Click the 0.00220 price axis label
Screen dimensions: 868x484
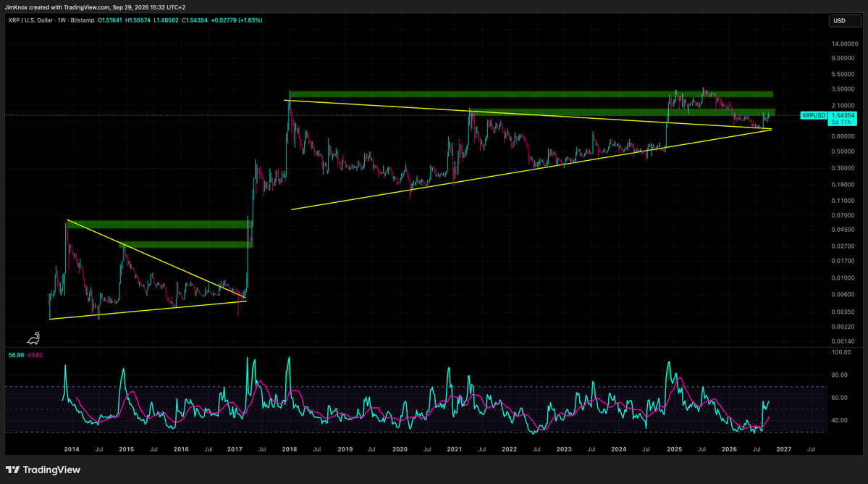843,327
